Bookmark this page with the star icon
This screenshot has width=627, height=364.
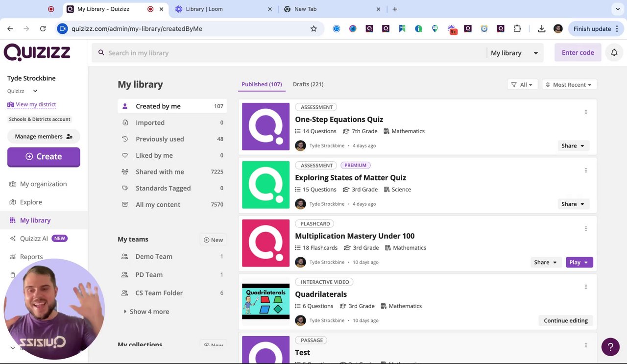(x=313, y=29)
